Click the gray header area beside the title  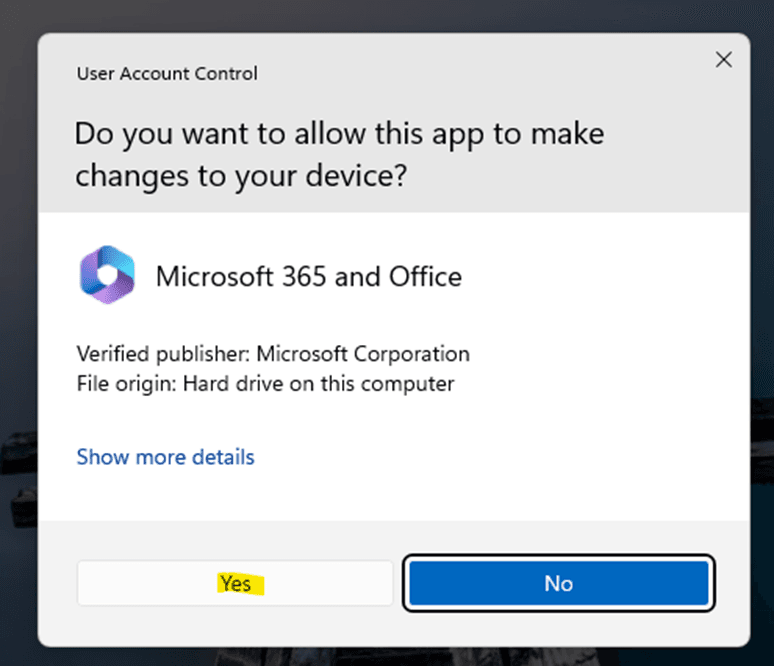(500, 73)
